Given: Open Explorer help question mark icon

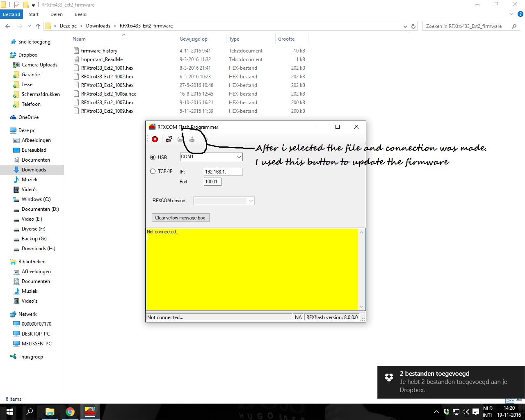Looking at the screenshot, I should 520,14.
